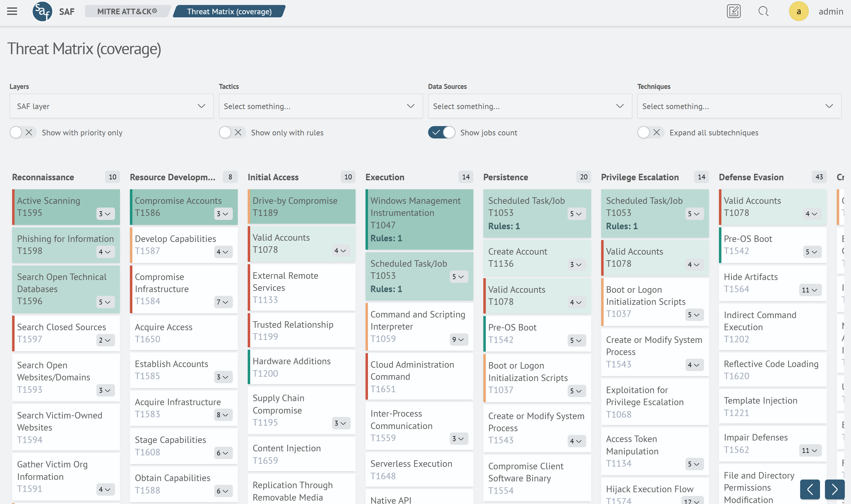Open the edit notes icon
The image size is (851, 504).
pos(734,11)
